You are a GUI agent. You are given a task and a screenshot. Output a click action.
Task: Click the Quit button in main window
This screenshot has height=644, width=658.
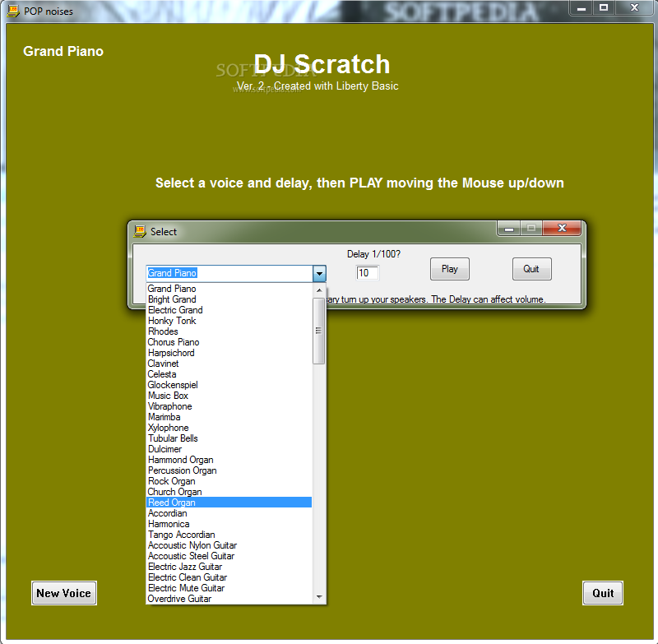[603, 593]
